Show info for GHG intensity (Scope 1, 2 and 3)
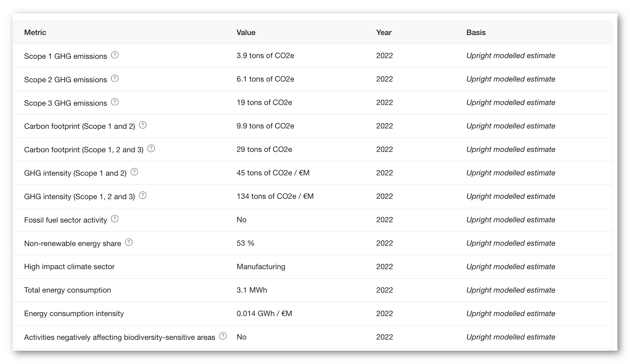 143,195
